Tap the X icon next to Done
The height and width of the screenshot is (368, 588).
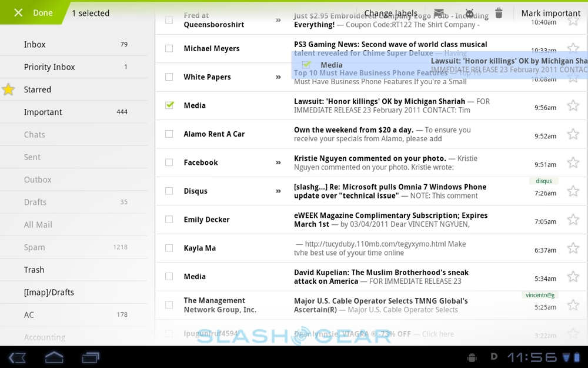(18, 12)
